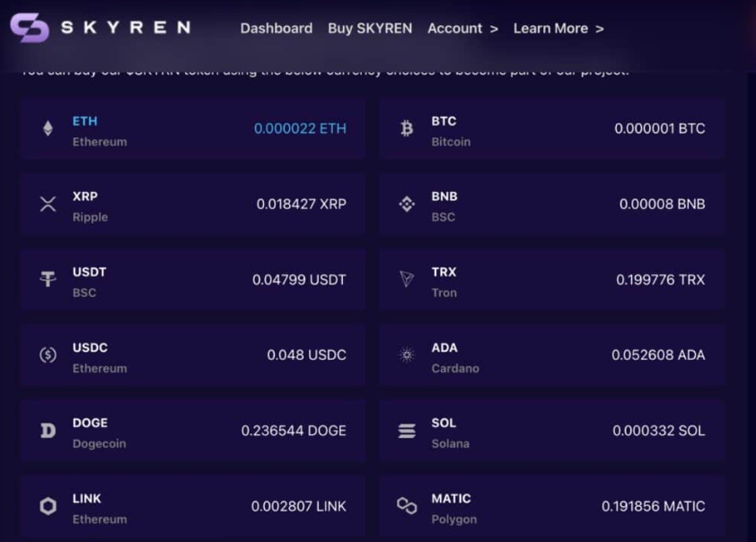Click the TRX Tron icon
This screenshot has height=542, width=756.
point(407,279)
